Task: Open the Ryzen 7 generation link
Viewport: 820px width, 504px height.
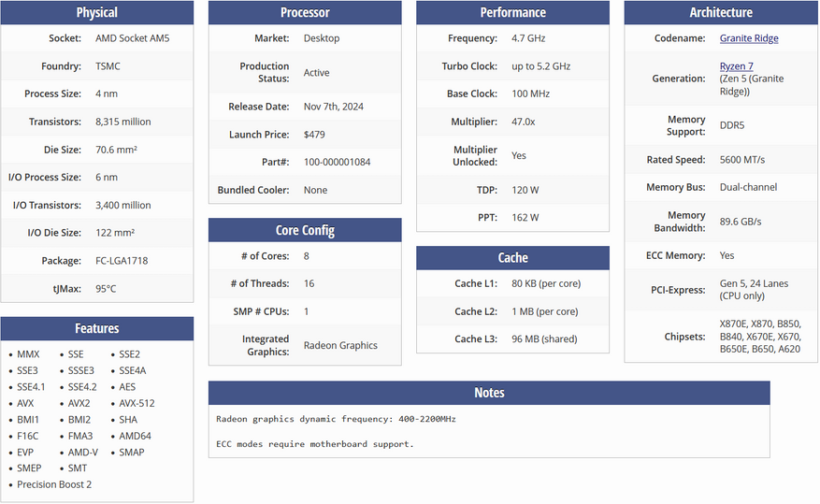Action: 737,65
